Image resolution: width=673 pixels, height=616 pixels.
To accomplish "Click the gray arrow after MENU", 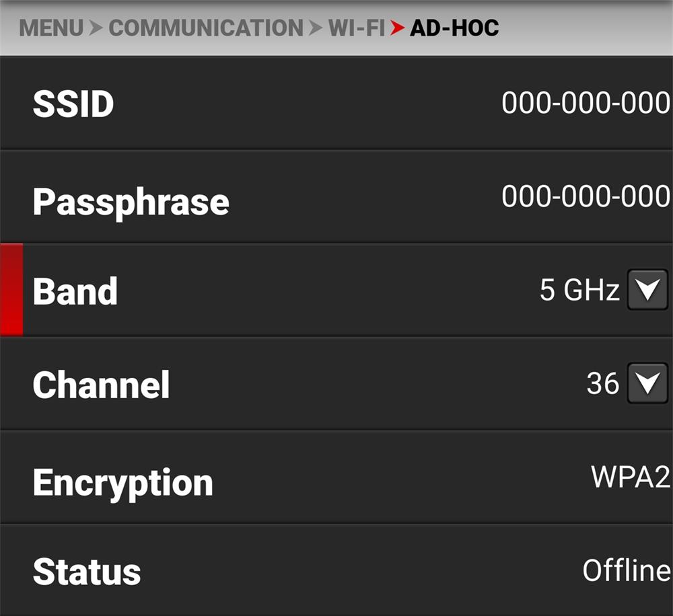I will 96,28.
